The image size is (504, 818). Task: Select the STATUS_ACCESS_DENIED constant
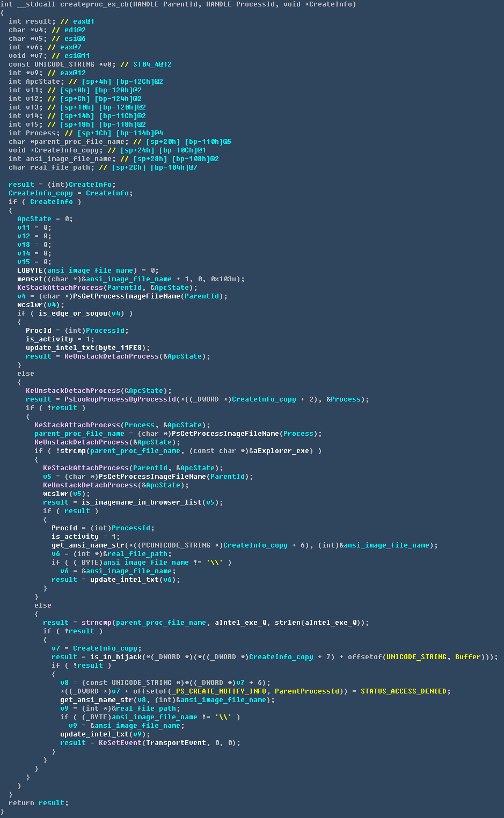click(404, 691)
